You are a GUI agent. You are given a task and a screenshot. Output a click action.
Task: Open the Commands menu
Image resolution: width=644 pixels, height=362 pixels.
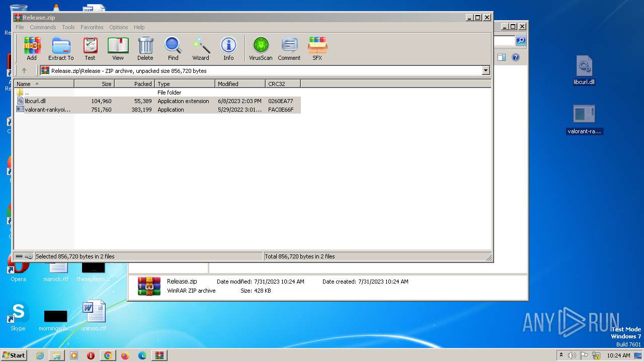tap(43, 27)
